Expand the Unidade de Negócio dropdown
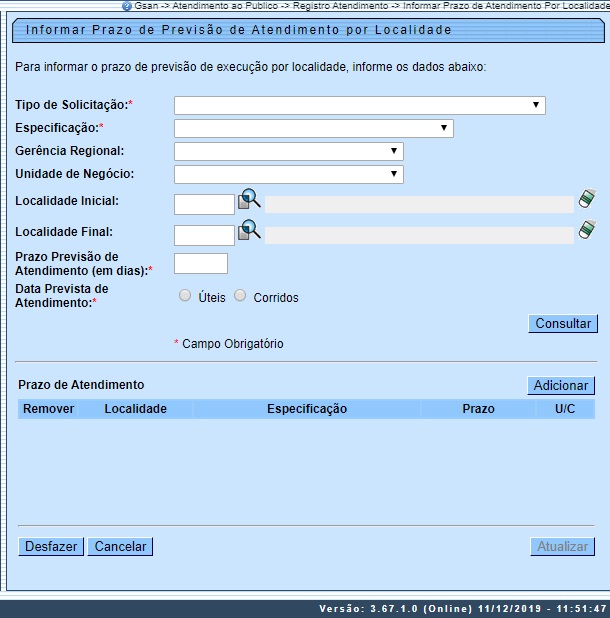The image size is (610, 618). click(x=289, y=174)
